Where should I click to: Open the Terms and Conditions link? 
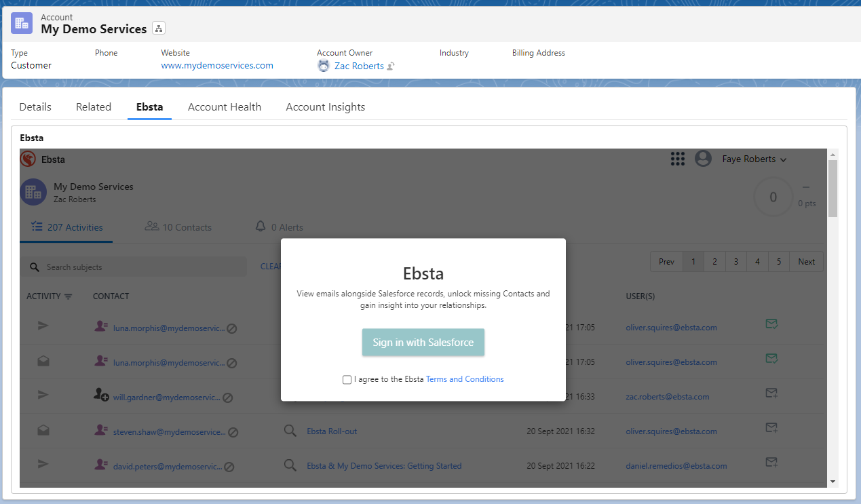(x=464, y=379)
